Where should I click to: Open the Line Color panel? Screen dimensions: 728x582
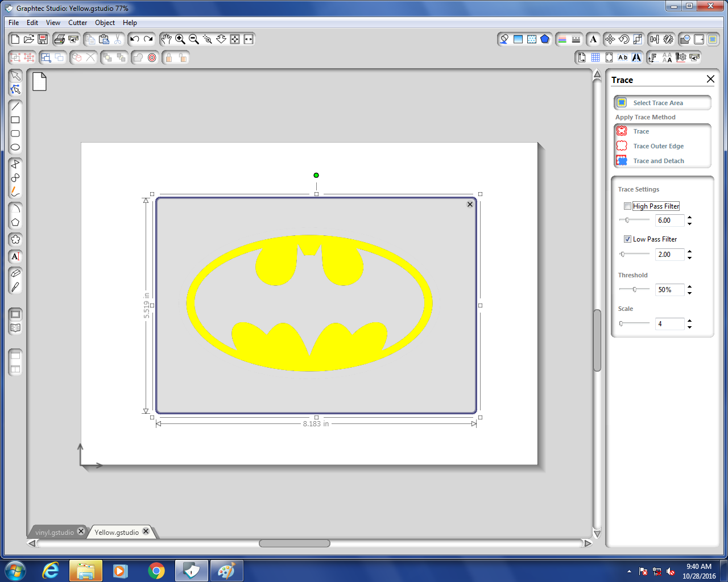click(x=562, y=39)
